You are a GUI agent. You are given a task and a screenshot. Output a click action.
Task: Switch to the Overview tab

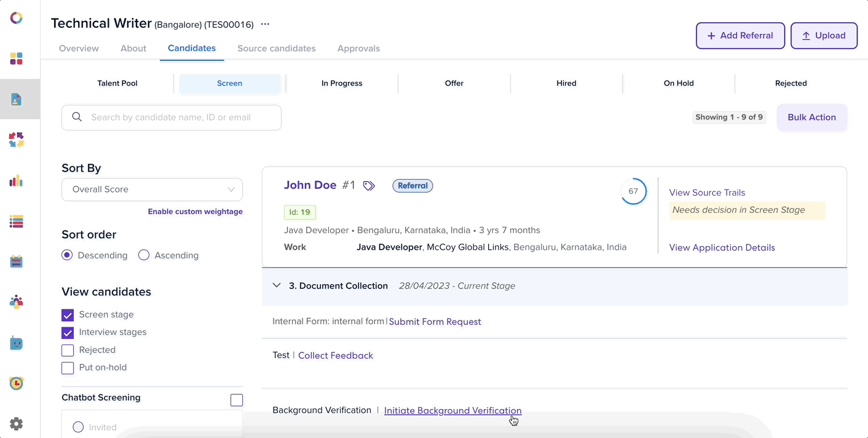(x=79, y=48)
